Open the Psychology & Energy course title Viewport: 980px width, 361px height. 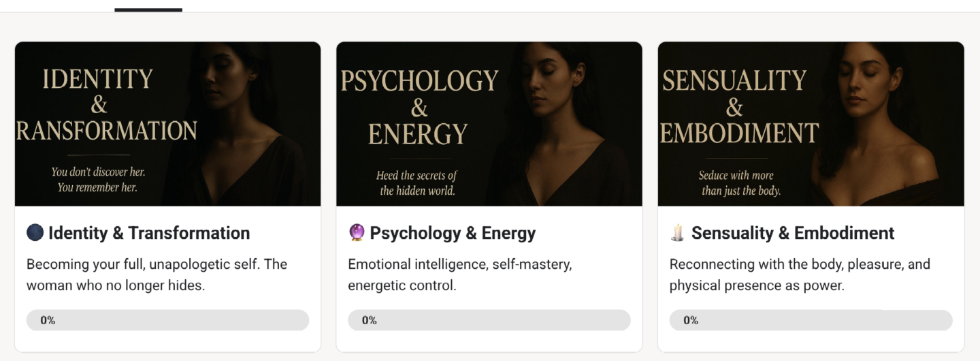453,233
